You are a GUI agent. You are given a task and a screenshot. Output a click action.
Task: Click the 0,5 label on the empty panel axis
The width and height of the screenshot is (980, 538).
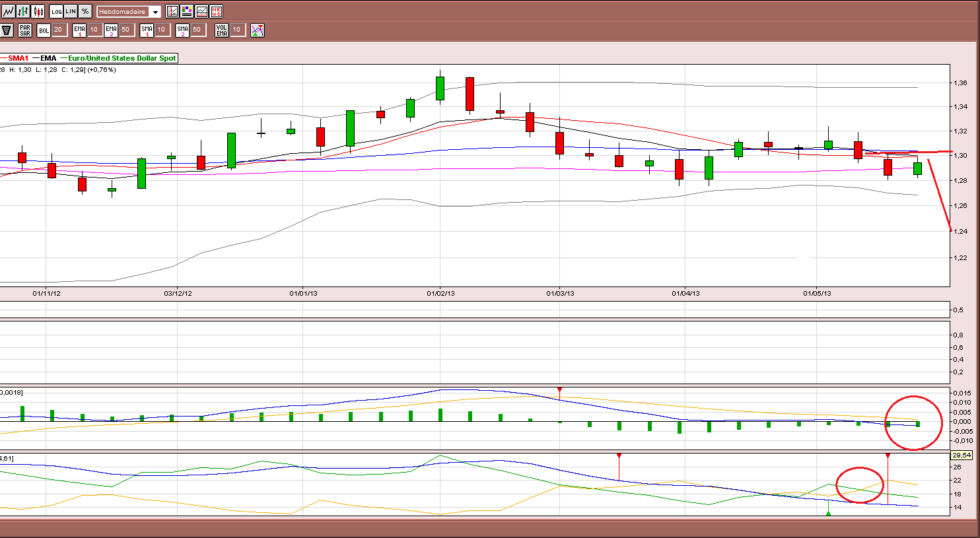(x=958, y=310)
